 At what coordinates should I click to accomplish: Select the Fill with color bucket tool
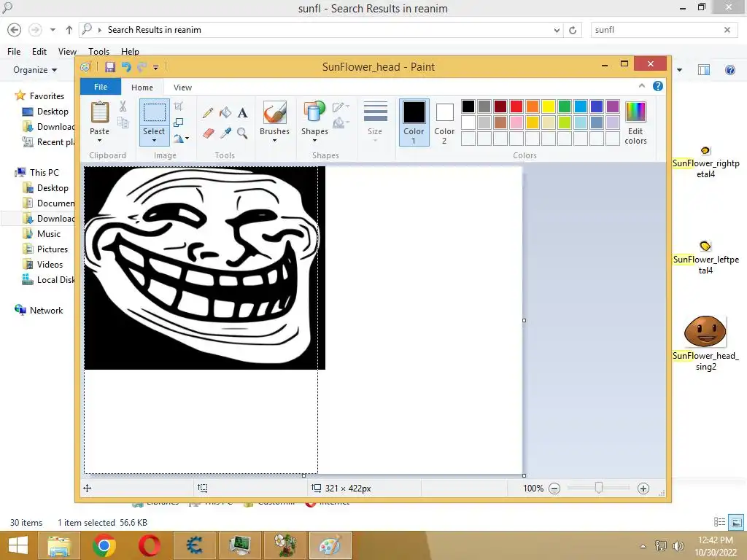225,113
